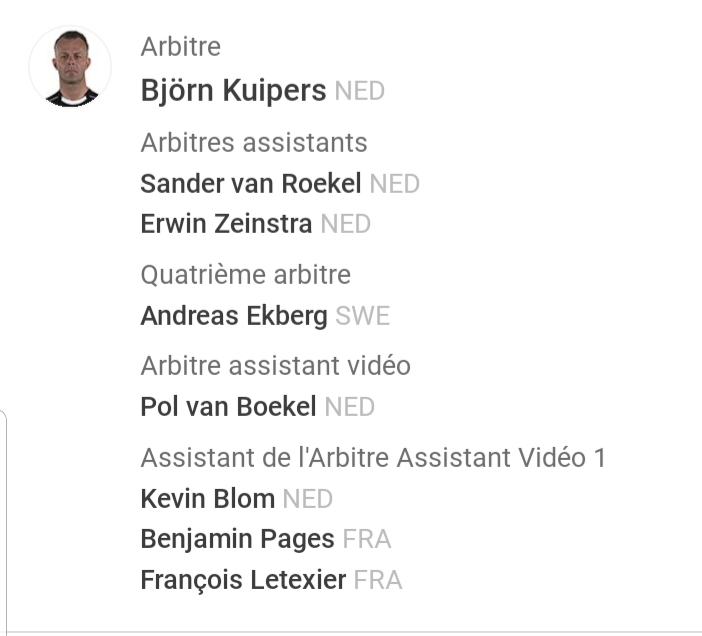702x636 pixels.
Task: Open fourth official Andreas Ekberg
Action: coord(233,317)
